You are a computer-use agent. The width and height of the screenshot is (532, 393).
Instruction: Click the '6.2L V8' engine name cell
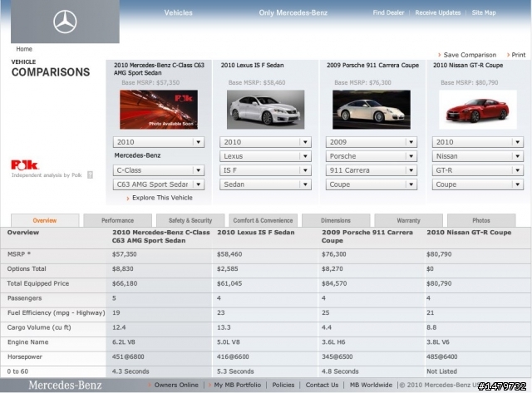124,342
